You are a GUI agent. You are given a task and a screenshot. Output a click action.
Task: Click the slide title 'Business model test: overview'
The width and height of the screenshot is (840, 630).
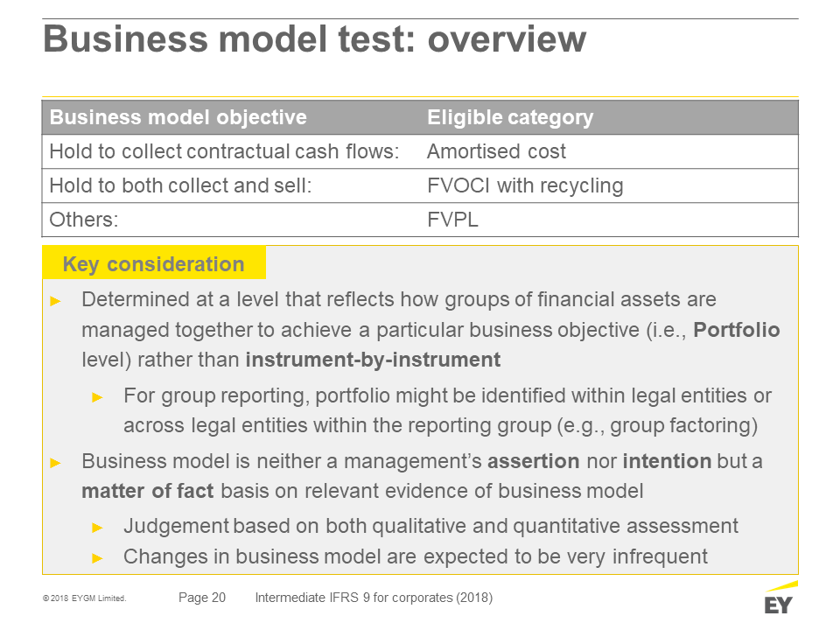tap(314, 38)
